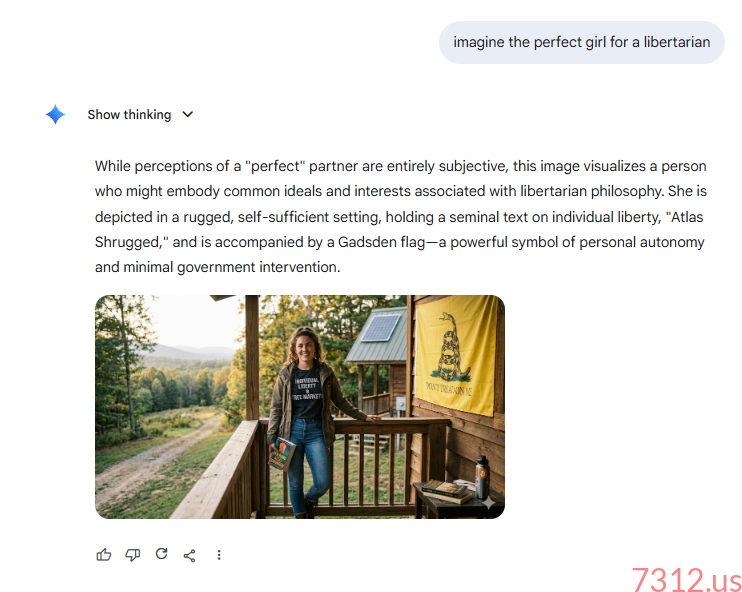Click the woman's black printed t-shirt
742x592 pixels.
pos(307,392)
